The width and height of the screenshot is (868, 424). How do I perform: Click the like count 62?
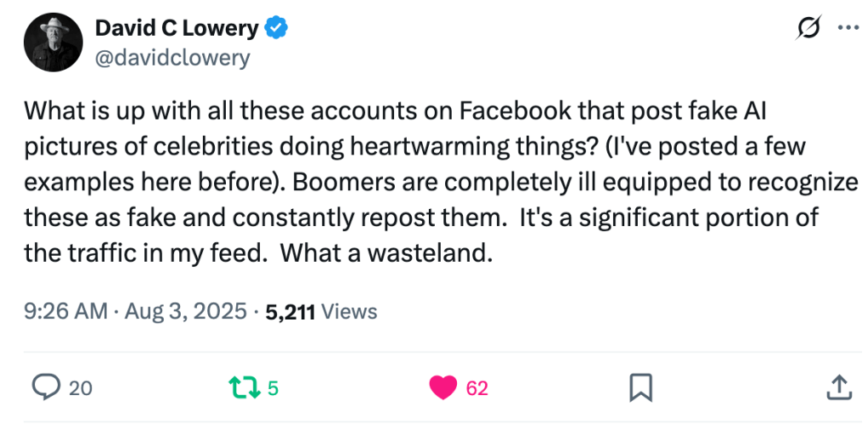pyautogui.click(x=477, y=389)
